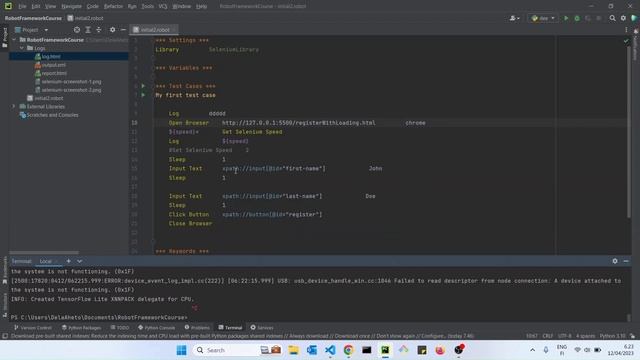640x360 pixels.
Task: Click the editor vertical scrollbar
Action: [629, 131]
